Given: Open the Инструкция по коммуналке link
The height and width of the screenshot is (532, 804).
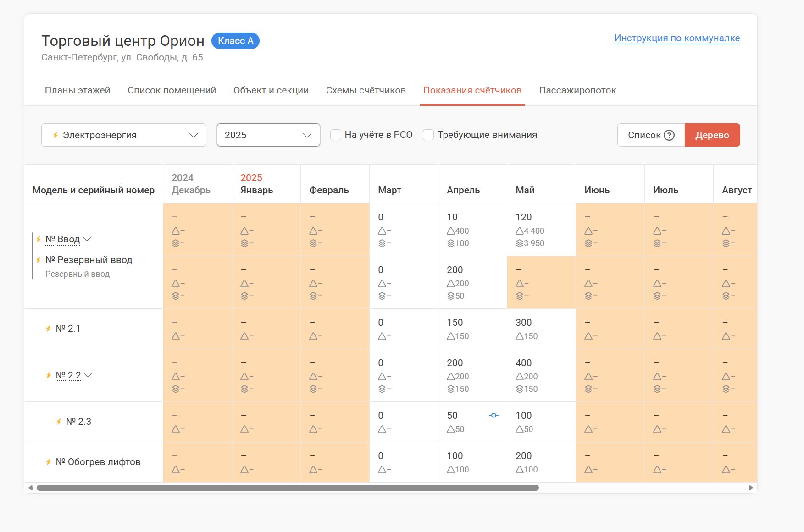Looking at the screenshot, I should point(677,38).
